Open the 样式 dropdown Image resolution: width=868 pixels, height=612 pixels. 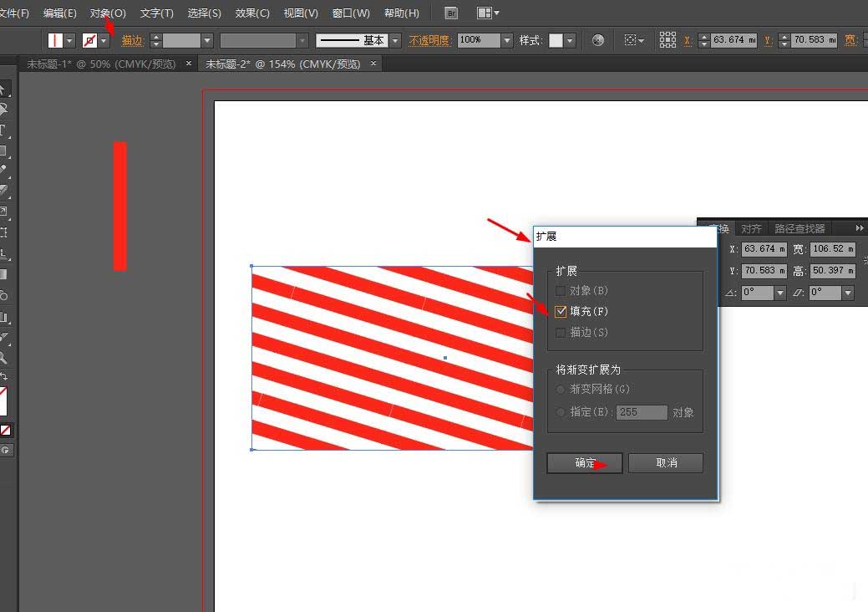pos(568,39)
